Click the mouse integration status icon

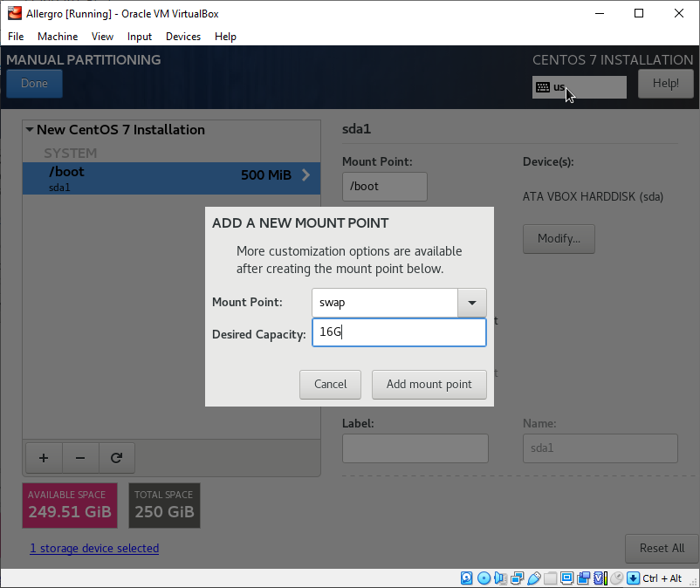616,578
